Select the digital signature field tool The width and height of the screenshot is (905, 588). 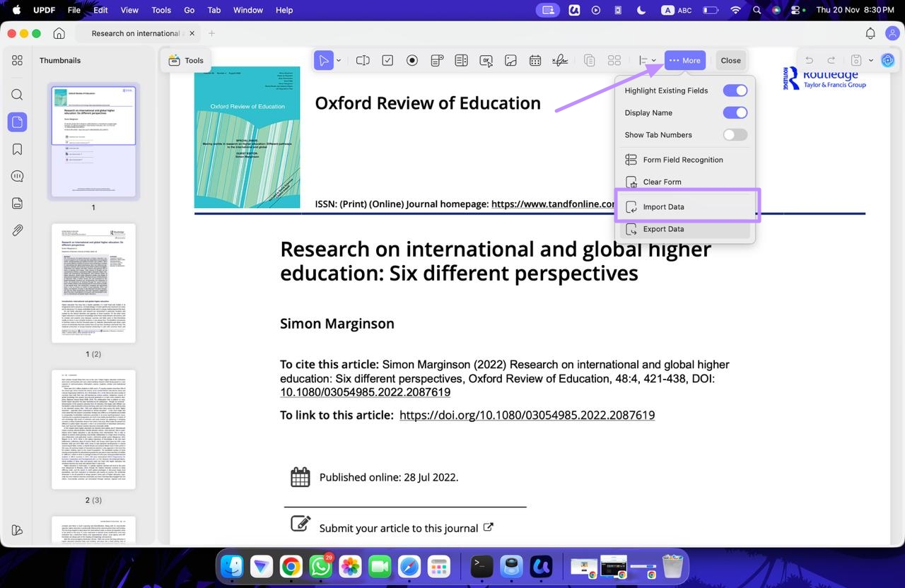(x=560, y=61)
